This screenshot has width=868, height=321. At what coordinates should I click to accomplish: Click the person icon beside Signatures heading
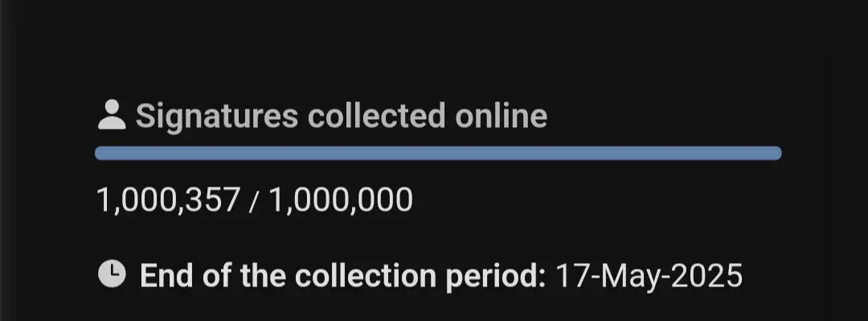[112, 115]
